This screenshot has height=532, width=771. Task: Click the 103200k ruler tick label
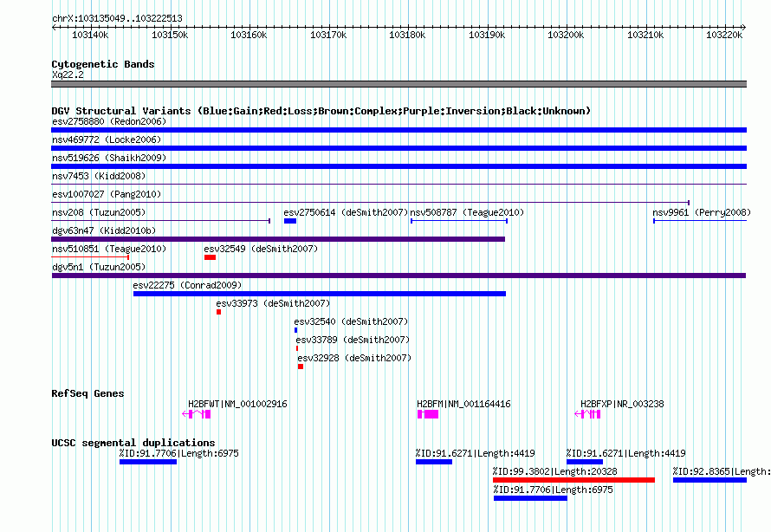pos(566,35)
